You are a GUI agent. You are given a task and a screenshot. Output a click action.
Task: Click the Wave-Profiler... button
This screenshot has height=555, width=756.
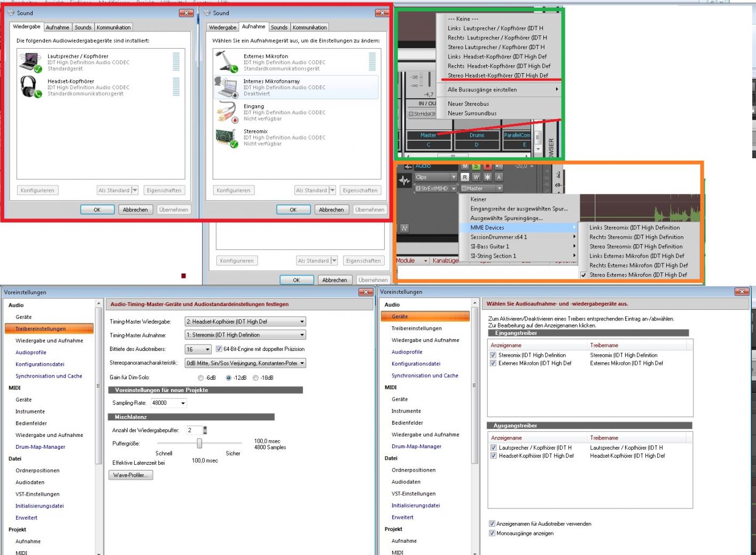pyautogui.click(x=130, y=475)
